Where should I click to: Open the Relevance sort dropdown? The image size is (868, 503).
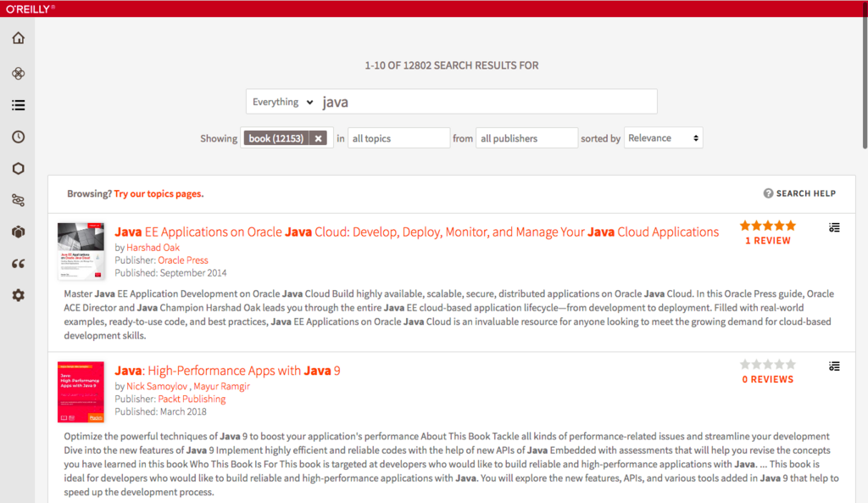coord(663,138)
